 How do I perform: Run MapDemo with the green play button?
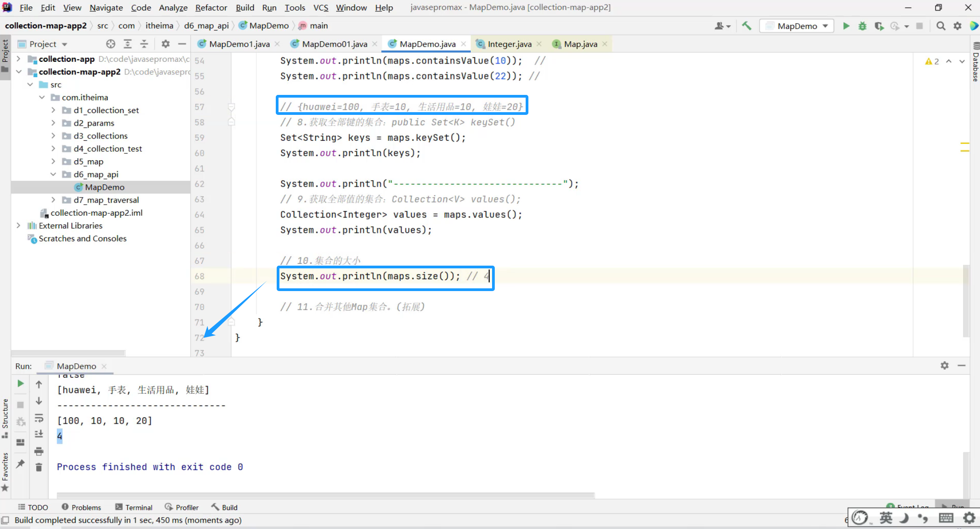(846, 26)
